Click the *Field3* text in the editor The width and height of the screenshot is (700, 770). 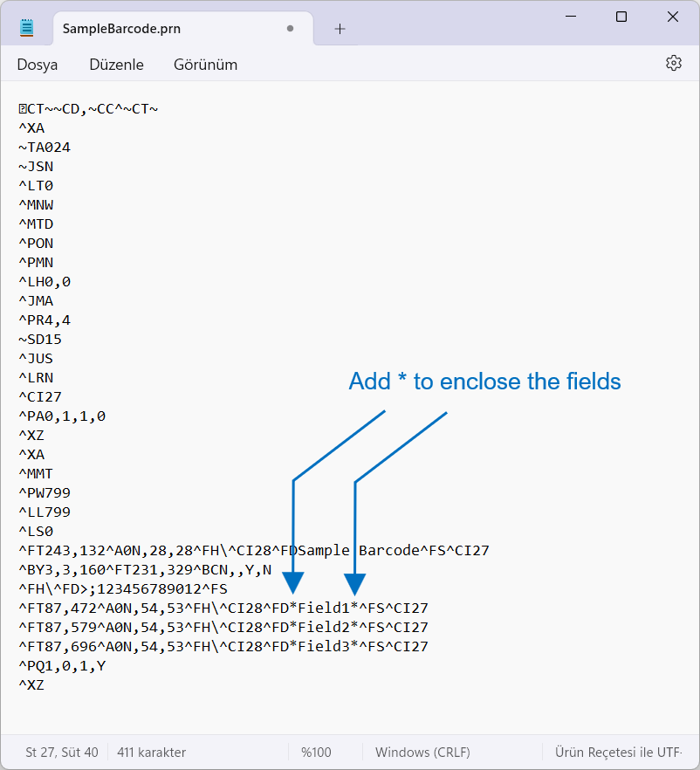coord(324,646)
